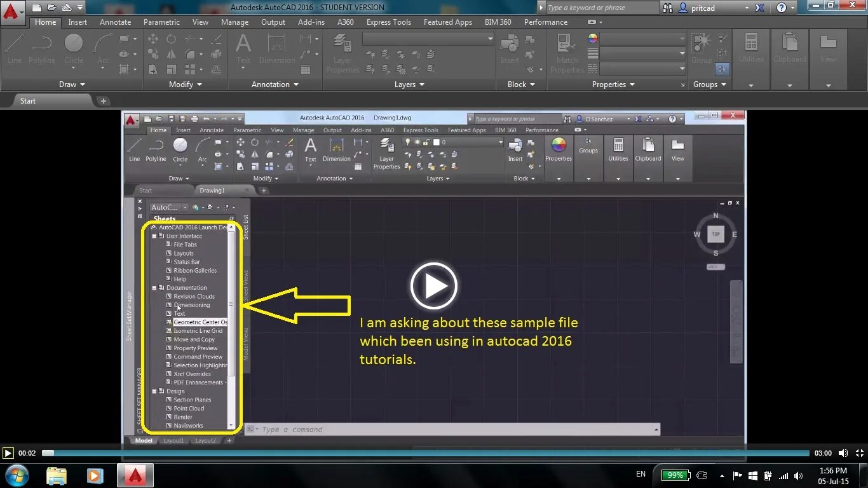Click in the keyword search field
This screenshot has height=488, width=868.
tap(602, 8)
